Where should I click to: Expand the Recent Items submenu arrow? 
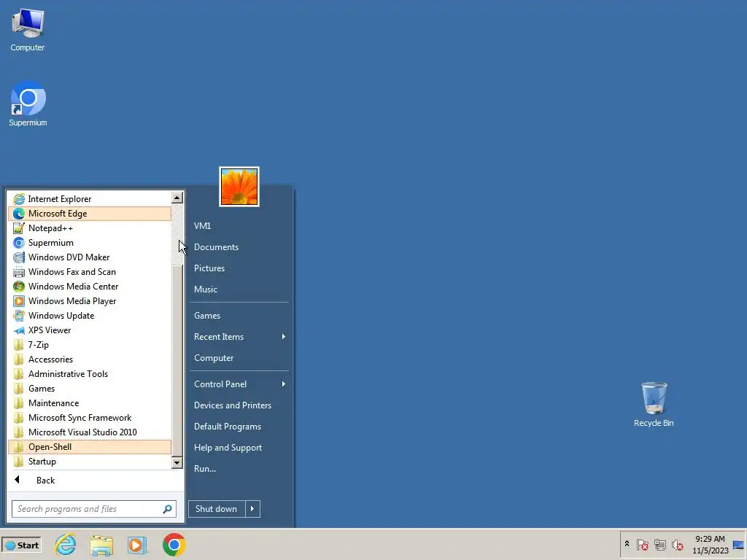[x=284, y=337]
